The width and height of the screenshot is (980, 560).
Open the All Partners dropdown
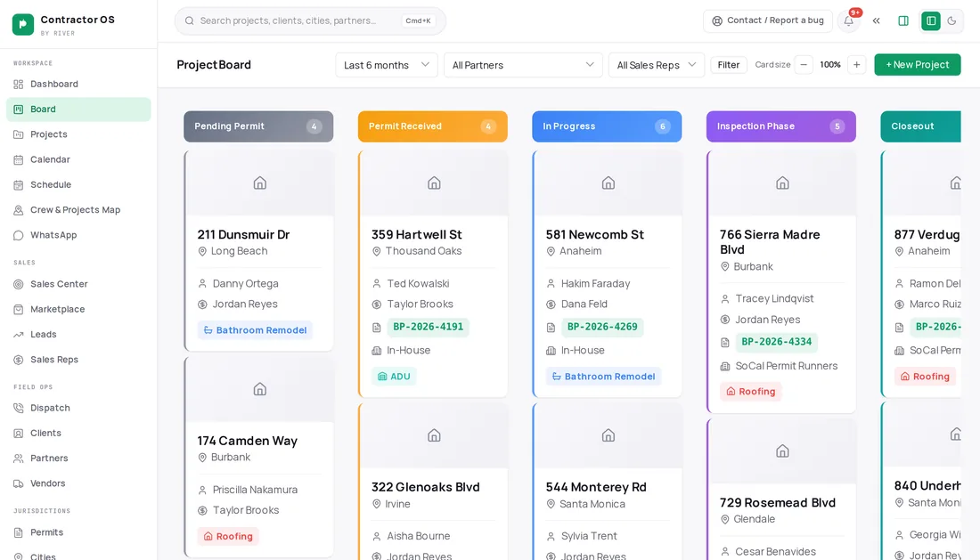(x=522, y=65)
